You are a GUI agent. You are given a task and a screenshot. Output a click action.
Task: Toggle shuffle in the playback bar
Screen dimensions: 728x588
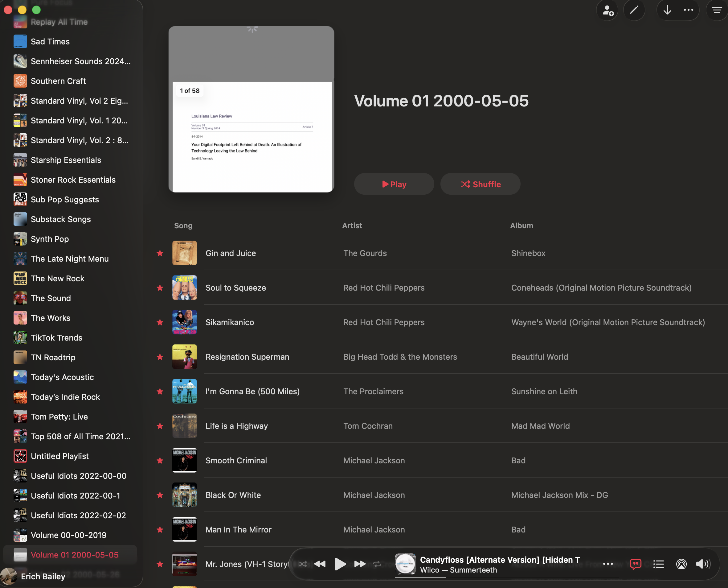(x=303, y=564)
